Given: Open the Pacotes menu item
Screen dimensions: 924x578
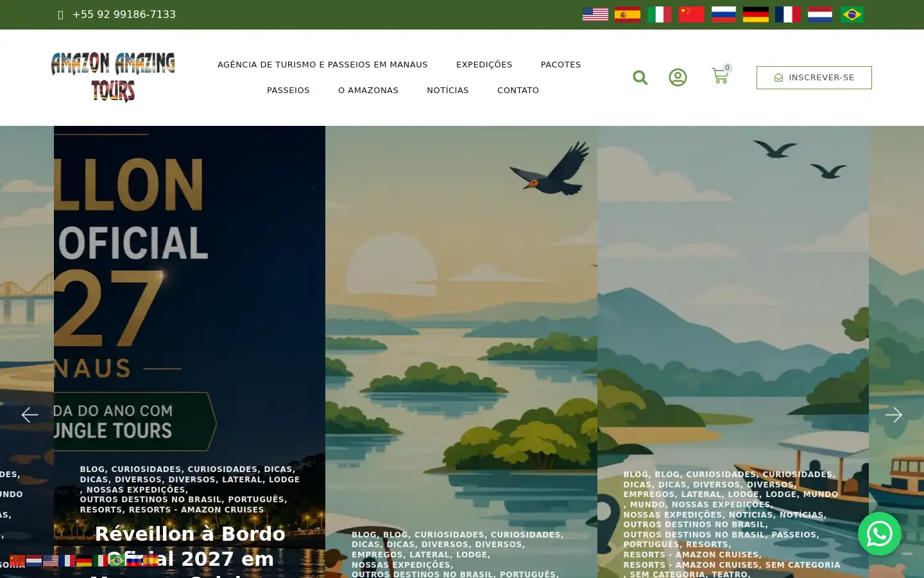Looking at the screenshot, I should click(561, 64).
